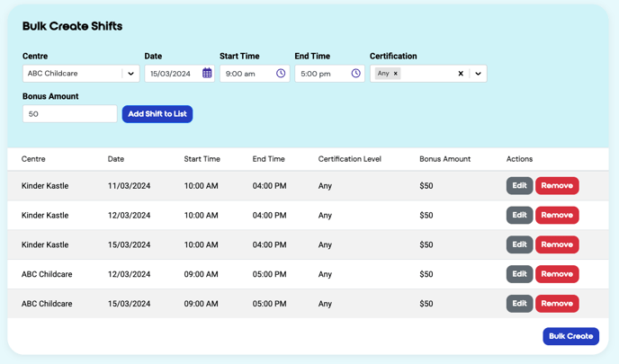The image size is (619, 364).
Task: Edit ABC Childcare shift on 15/03/2024
Action: 519,304
